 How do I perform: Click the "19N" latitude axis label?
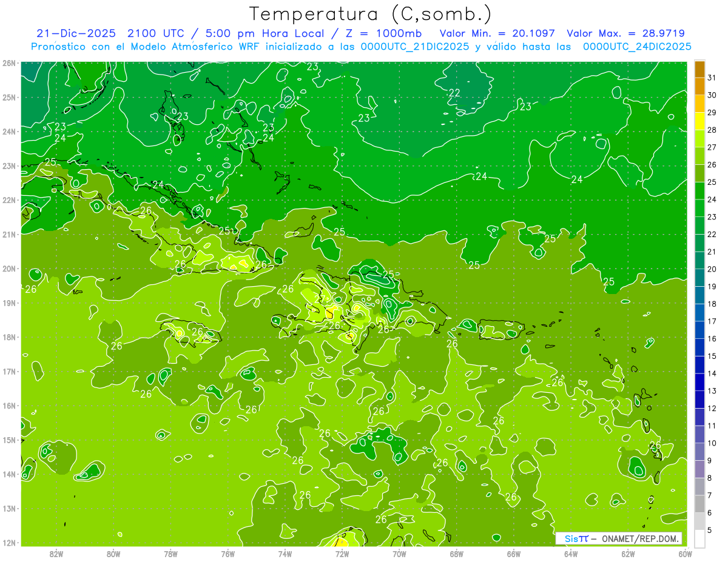pos(8,303)
